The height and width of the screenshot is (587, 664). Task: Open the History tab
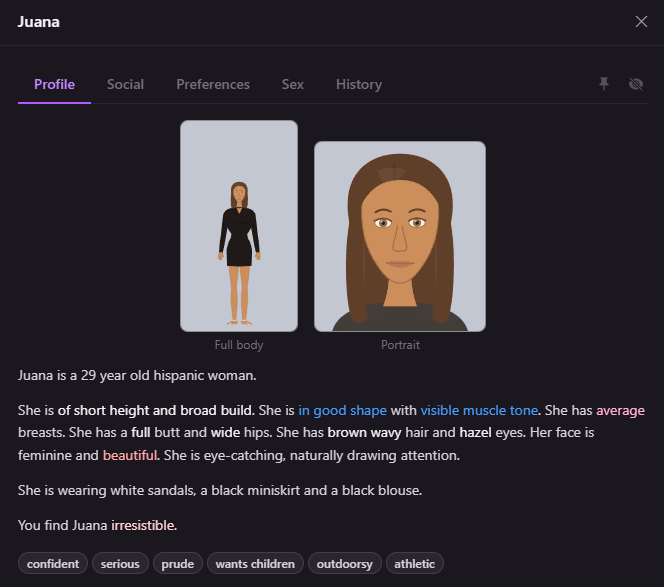(x=359, y=84)
